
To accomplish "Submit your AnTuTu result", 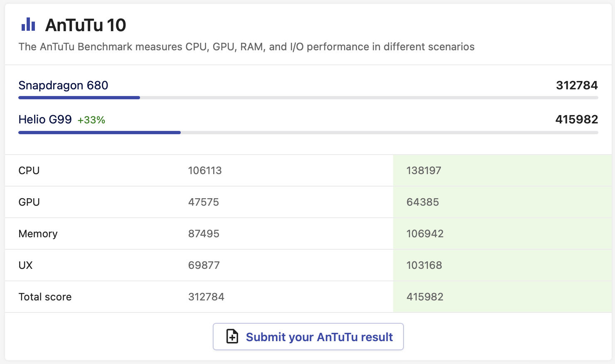I will (308, 337).
